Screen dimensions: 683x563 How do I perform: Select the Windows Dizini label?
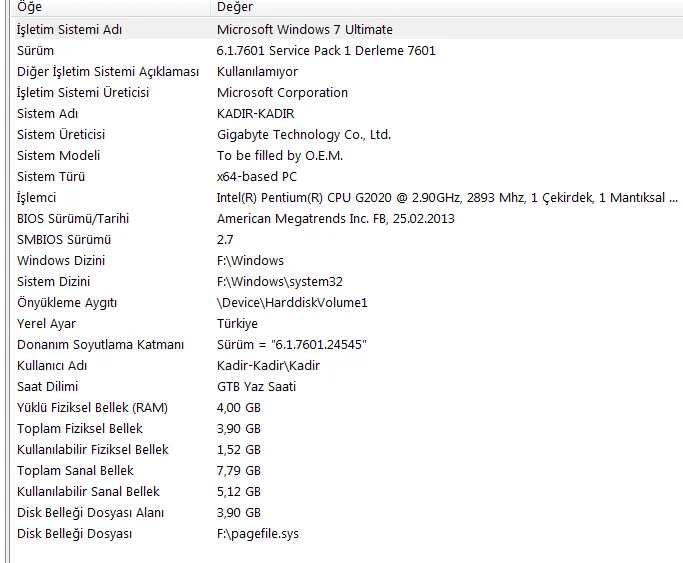(61, 260)
